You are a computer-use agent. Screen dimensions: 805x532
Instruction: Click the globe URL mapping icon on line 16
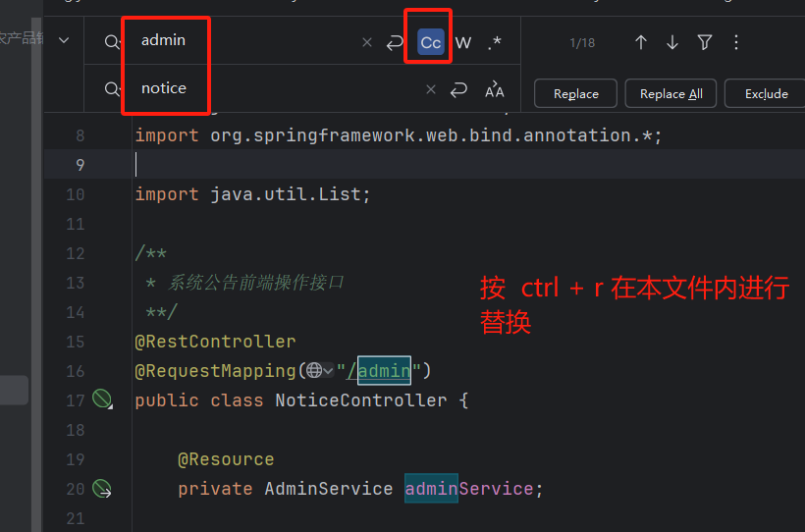(314, 370)
